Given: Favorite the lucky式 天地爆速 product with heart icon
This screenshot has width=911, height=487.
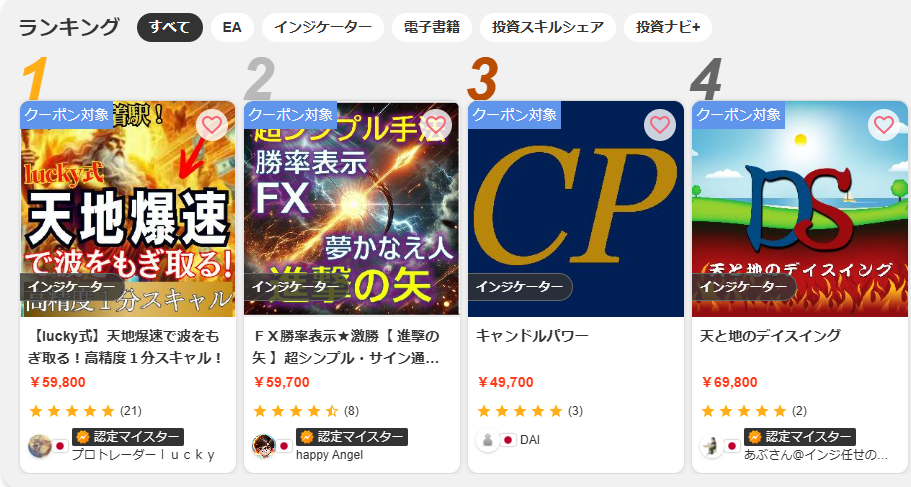Looking at the screenshot, I should pos(212,125).
